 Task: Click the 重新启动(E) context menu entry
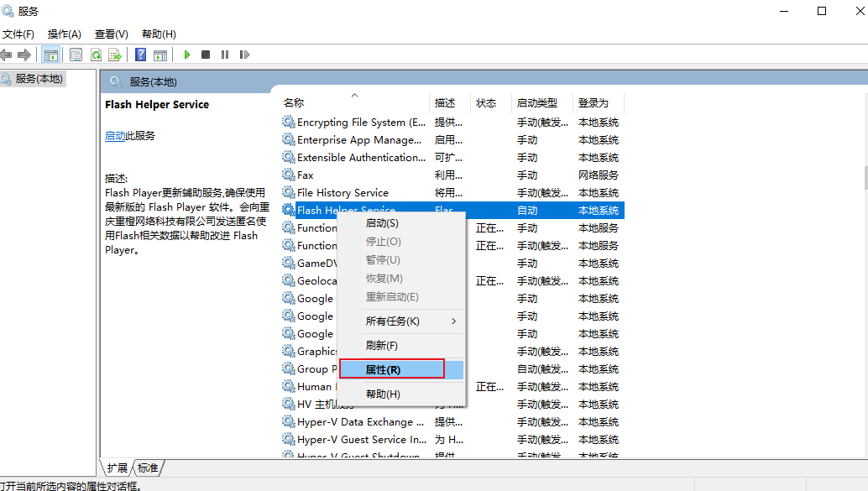(401, 297)
